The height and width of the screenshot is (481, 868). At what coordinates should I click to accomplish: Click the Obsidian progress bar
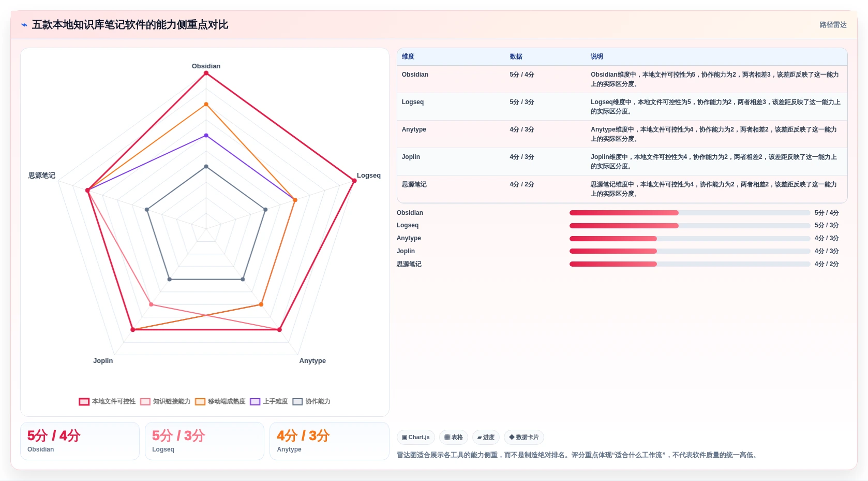690,213
